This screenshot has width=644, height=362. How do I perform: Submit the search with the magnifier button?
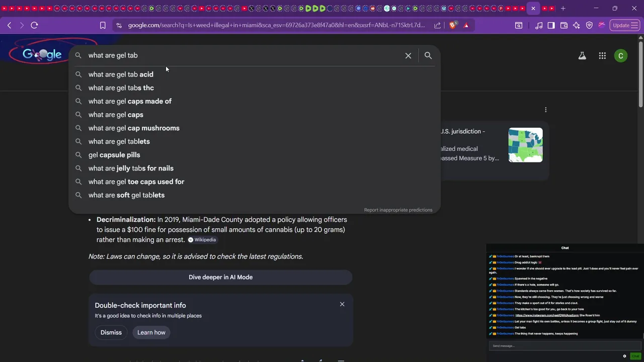(428, 55)
